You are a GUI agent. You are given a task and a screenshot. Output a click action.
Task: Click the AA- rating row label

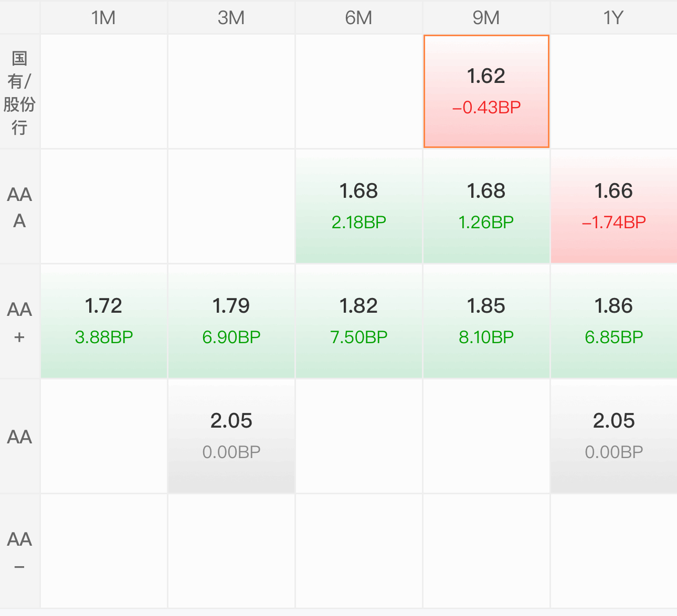(x=19, y=551)
